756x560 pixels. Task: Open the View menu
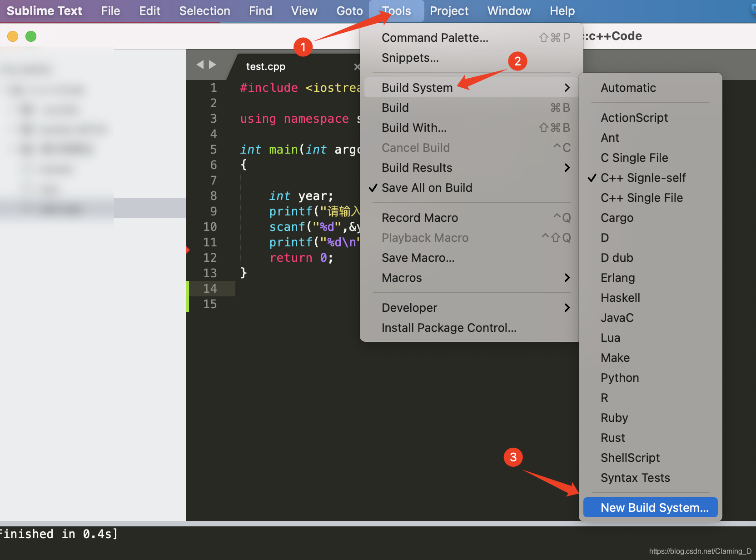coord(304,11)
